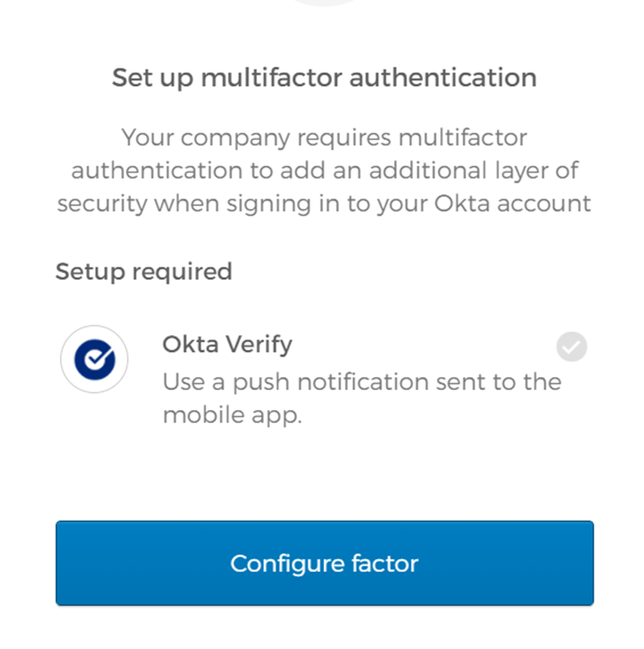This screenshot has width=644, height=649.
Task: Click "Use a push notification sent to the" line
Action: [x=361, y=382]
